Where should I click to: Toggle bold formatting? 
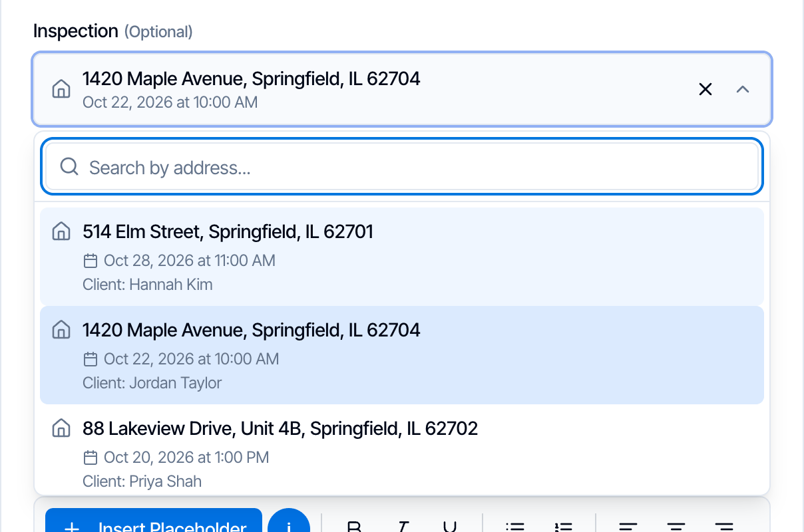coord(355,527)
